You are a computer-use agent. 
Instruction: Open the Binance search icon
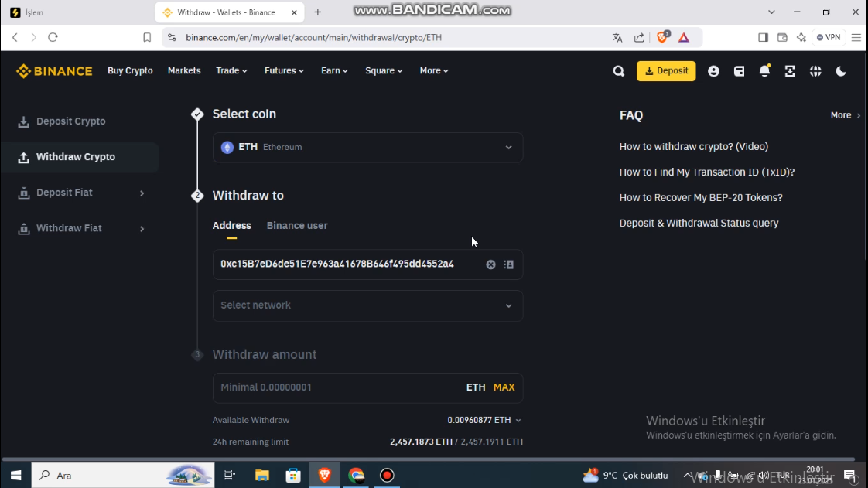[618, 71]
